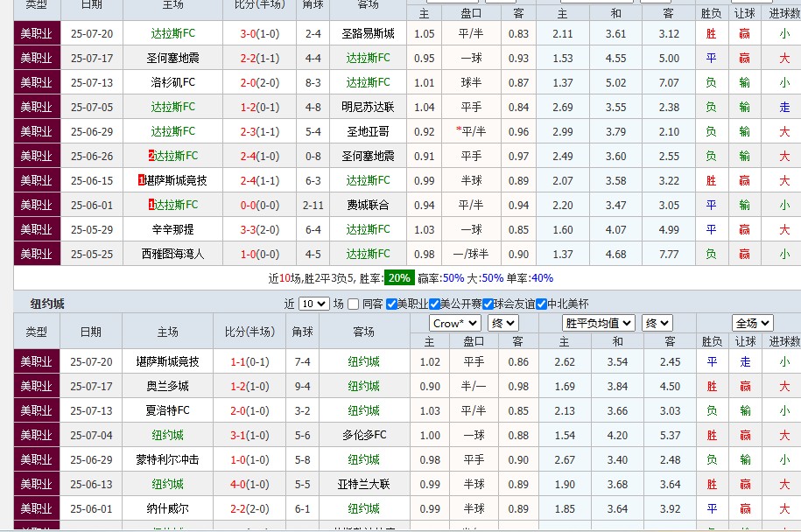801x532 pixels.
Task: Click the 亚特兰大联 team link
Action: click(362, 483)
